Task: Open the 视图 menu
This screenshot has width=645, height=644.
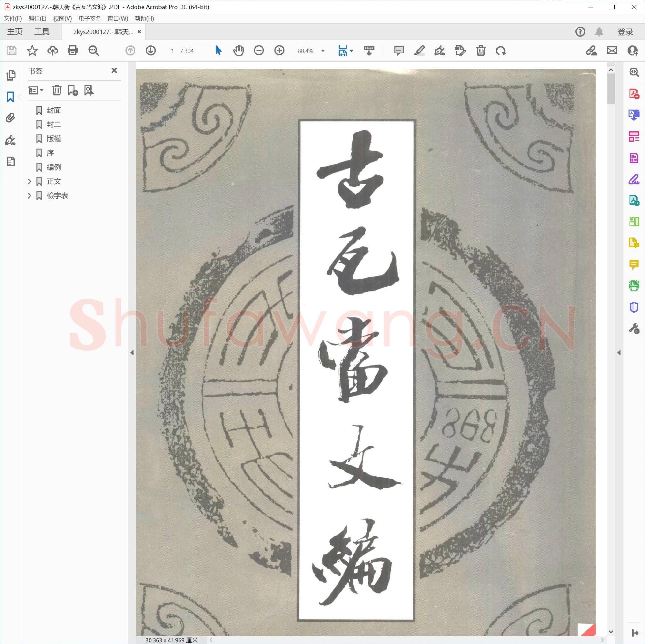Action: pos(63,19)
